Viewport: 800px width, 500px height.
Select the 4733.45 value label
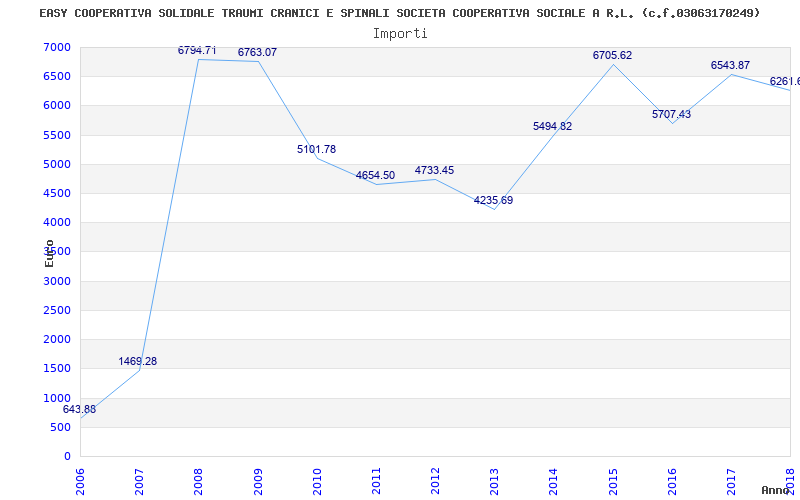(x=434, y=170)
